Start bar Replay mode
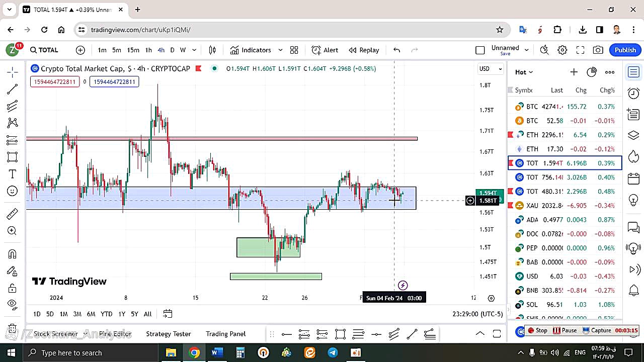Screen dimensions: 644x362 [364, 50]
